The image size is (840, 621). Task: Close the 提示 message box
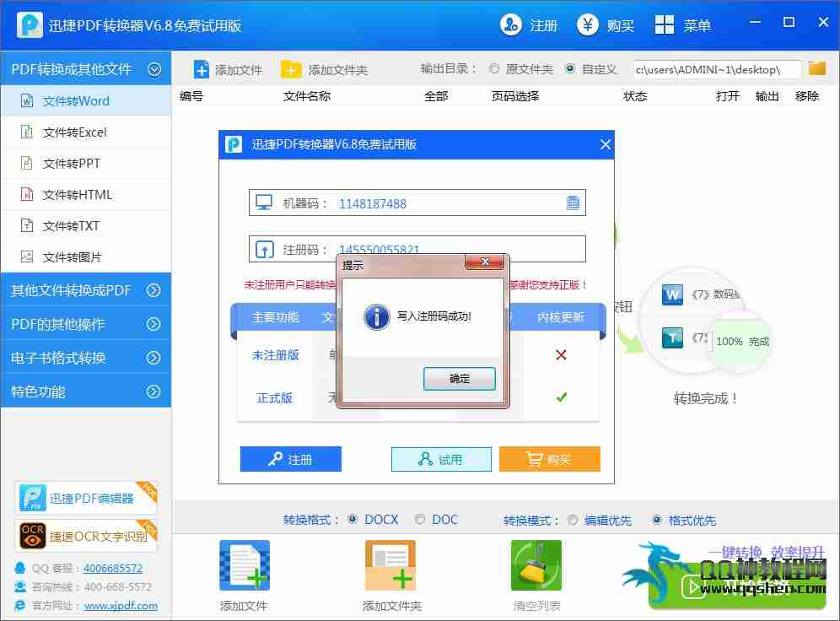pyautogui.click(x=485, y=262)
